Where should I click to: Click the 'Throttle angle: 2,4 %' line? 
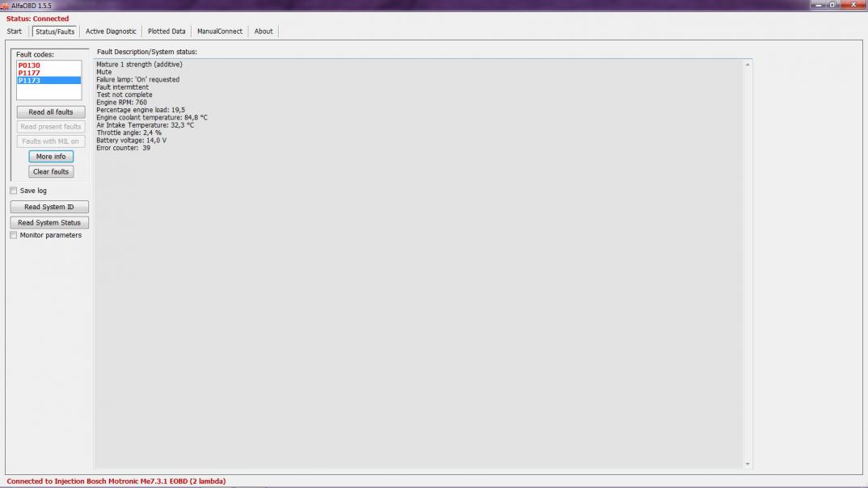coord(129,133)
